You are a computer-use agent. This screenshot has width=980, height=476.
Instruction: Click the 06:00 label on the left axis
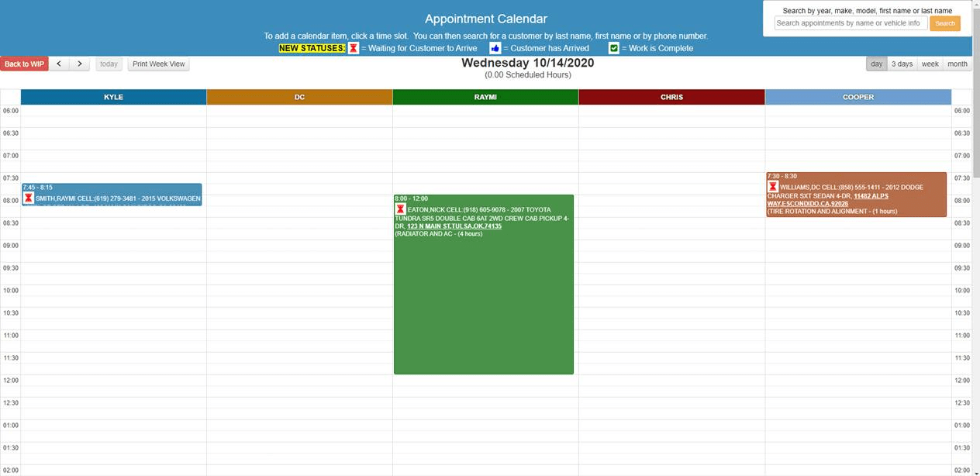[10, 111]
